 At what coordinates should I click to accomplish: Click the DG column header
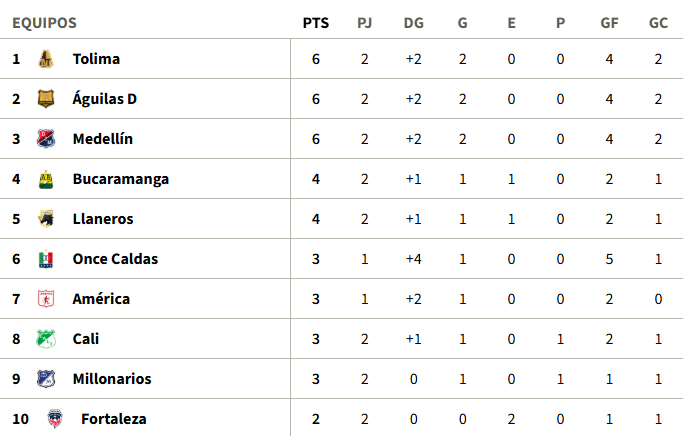click(413, 23)
